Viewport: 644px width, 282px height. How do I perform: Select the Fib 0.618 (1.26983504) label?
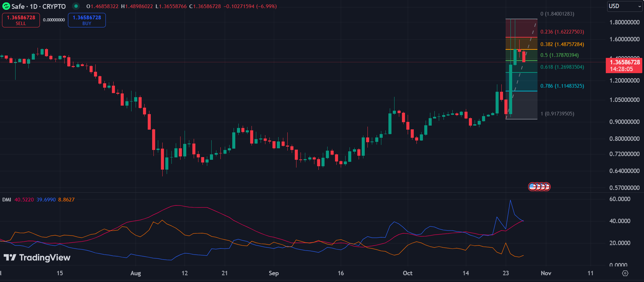(x=562, y=67)
